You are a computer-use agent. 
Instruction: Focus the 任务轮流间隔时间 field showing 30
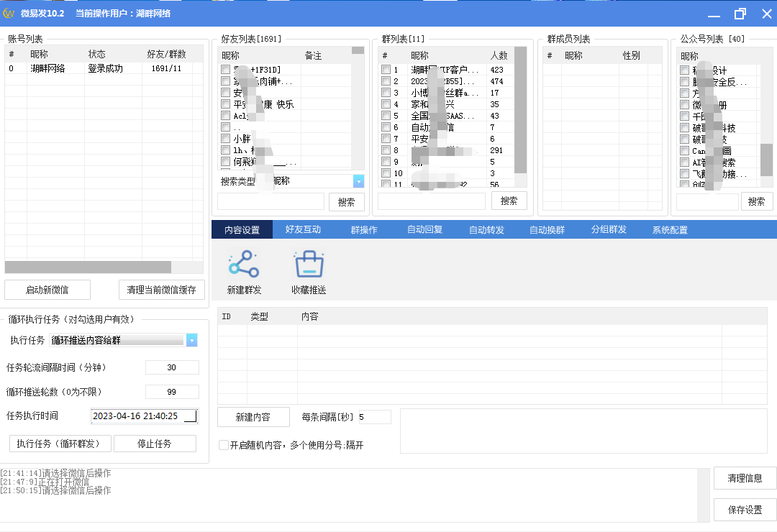click(x=172, y=367)
